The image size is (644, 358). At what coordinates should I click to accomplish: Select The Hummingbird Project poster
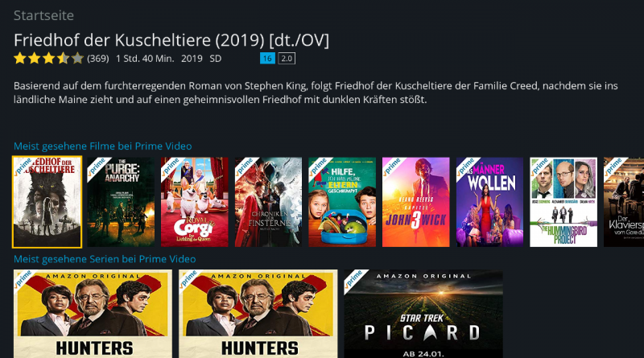(563, 202)
